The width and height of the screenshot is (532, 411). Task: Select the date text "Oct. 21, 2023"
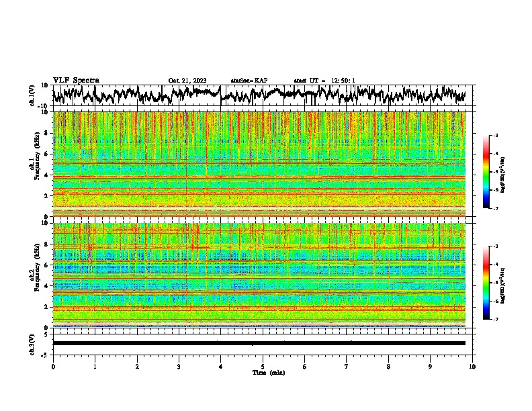coord(187,81)
